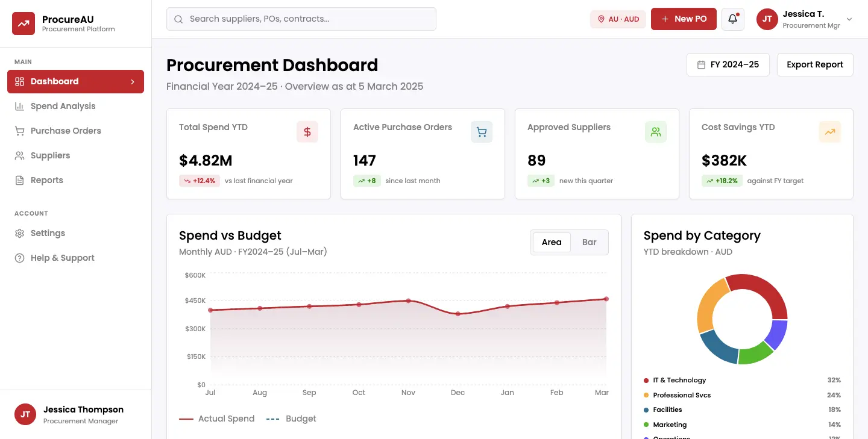Click the search suppliers, POs, contracts field
The width and height of the screenshot is (868, 439).
click(301, 19)
